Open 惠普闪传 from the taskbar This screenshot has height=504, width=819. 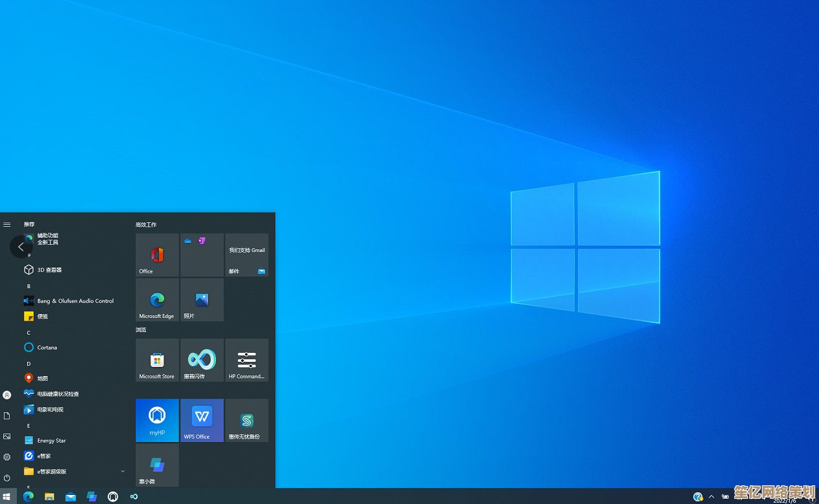(134, 496)
